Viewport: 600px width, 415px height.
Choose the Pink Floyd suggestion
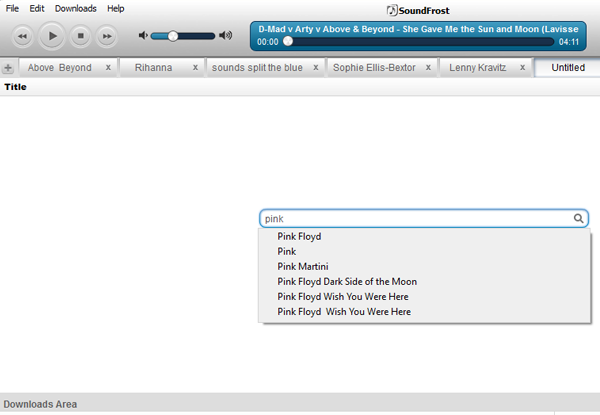(424, 236)
